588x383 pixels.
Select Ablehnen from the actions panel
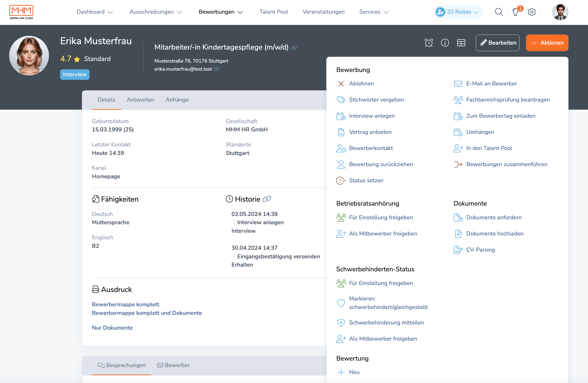click(361, 83)
